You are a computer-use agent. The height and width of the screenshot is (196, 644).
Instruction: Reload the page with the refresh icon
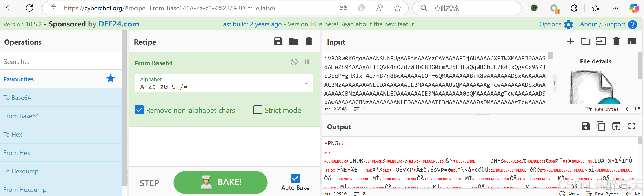(x=29, y=8)
